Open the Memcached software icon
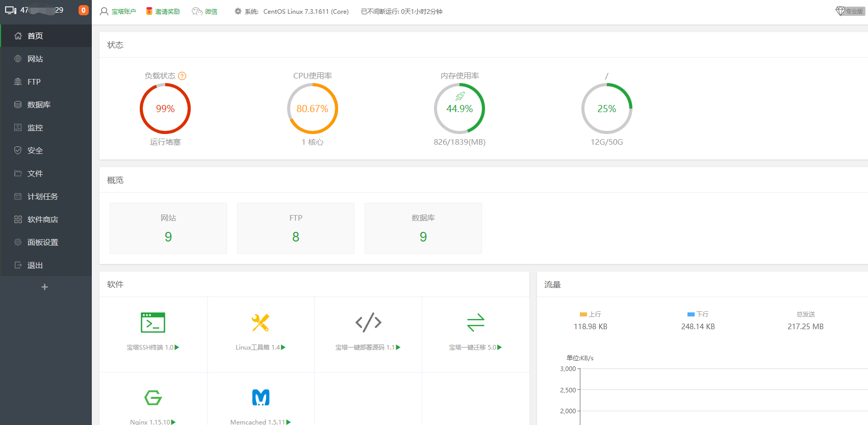The width and height of the screenshot is (868, 425). click(261, 397)
